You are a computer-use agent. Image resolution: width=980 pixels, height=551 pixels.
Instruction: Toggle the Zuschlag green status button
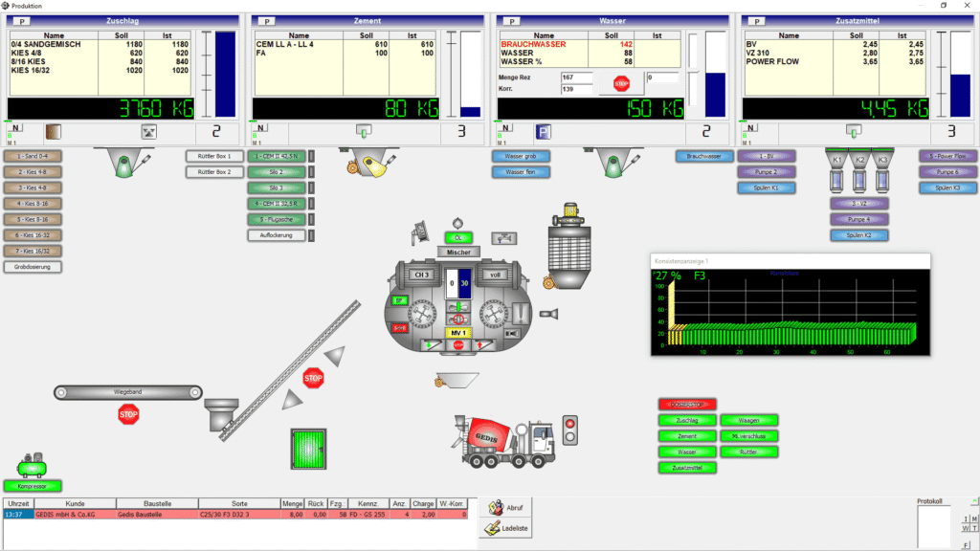coord(686,420)
